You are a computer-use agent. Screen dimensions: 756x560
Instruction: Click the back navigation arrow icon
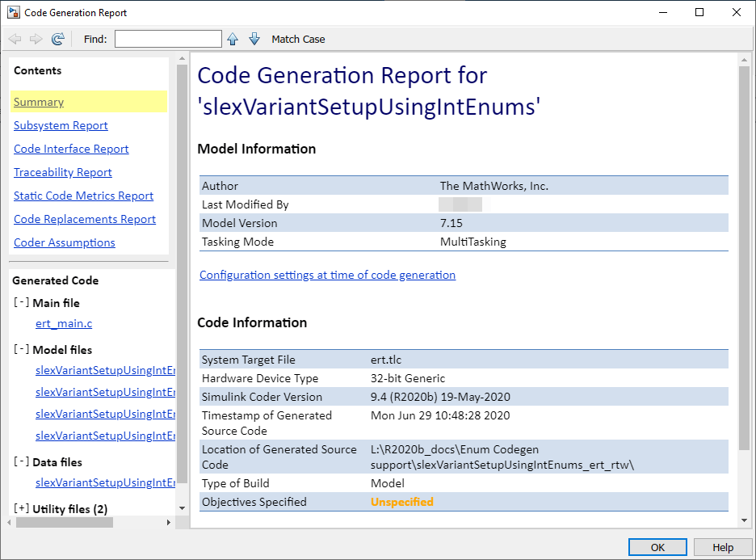point(15,39)
